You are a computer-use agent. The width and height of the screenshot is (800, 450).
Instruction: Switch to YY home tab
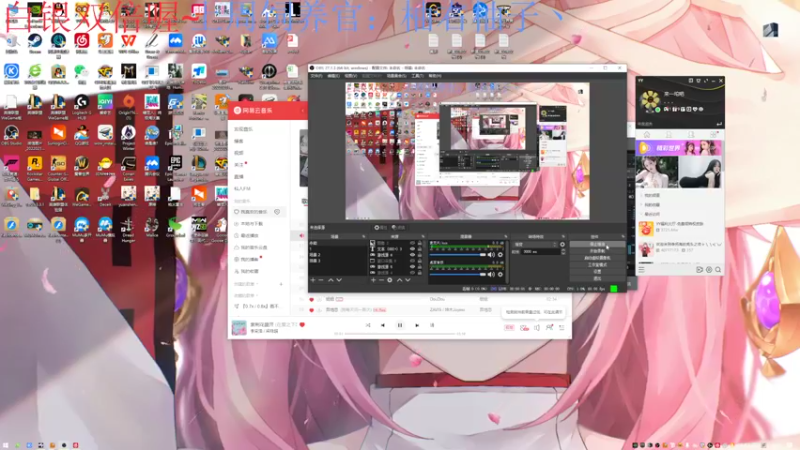[x=646, y=135]
